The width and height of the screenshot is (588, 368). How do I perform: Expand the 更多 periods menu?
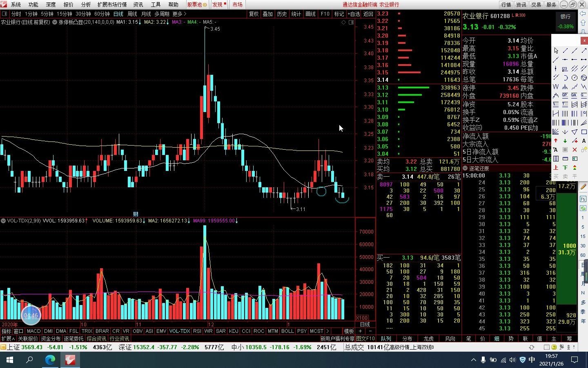(x=179, y=14)
